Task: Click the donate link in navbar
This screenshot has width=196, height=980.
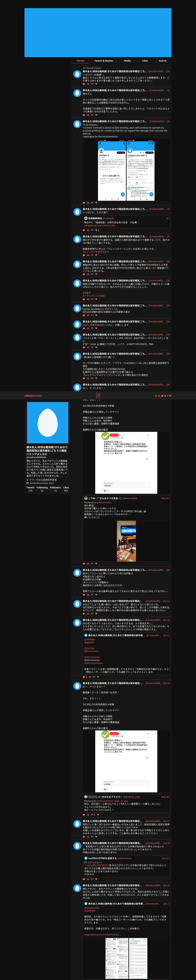Action: tap(37, 396)
